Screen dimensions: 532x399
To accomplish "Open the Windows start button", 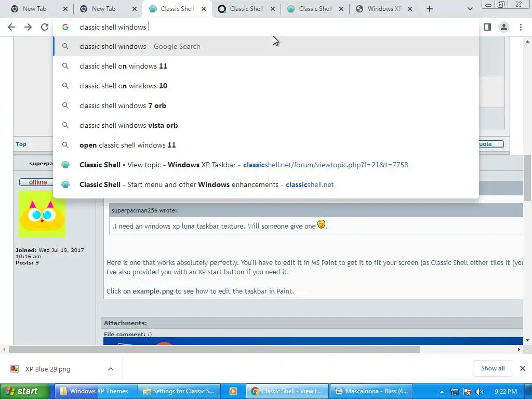I will coord(24,391).
